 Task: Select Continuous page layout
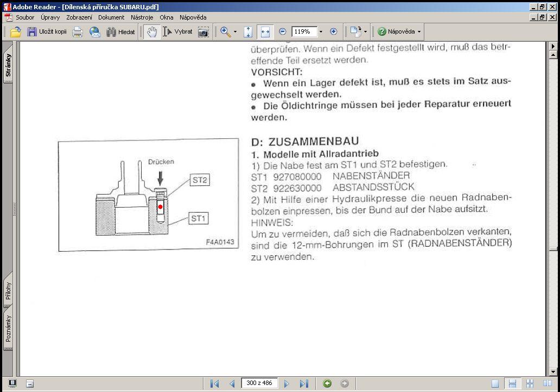coord(512,383)
